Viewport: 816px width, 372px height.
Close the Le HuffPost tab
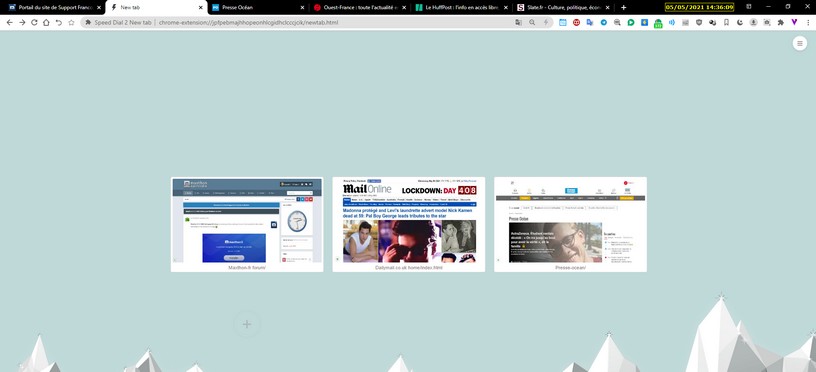pyautogui.click(x=505, y=8)
